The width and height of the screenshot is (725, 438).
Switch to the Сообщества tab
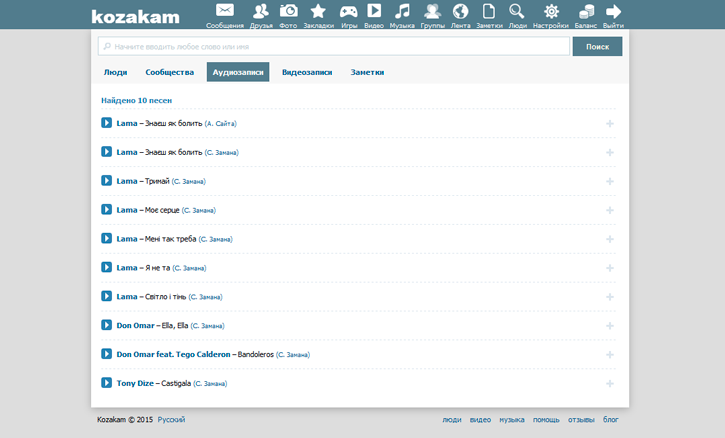click(169, 72)
